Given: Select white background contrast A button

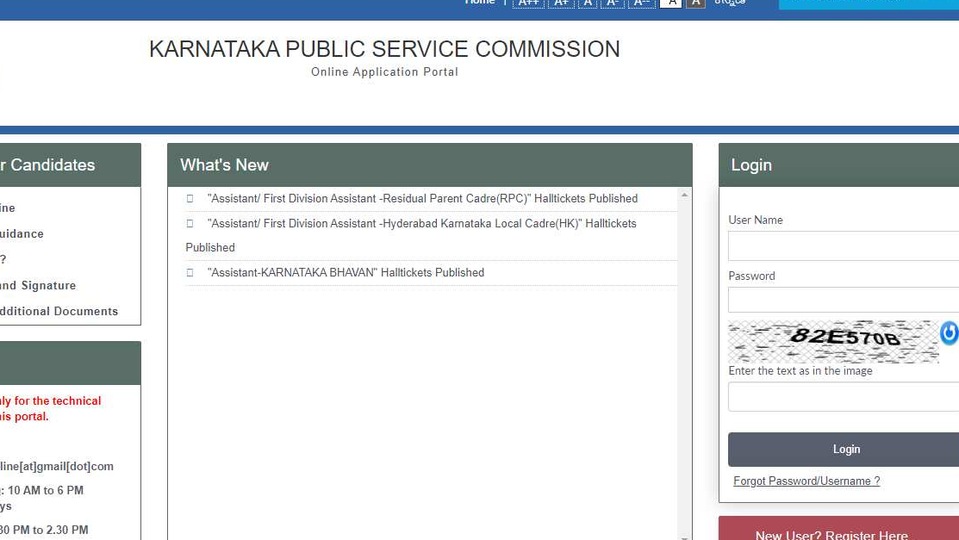Looking at the screenshot, I should 671,3.
